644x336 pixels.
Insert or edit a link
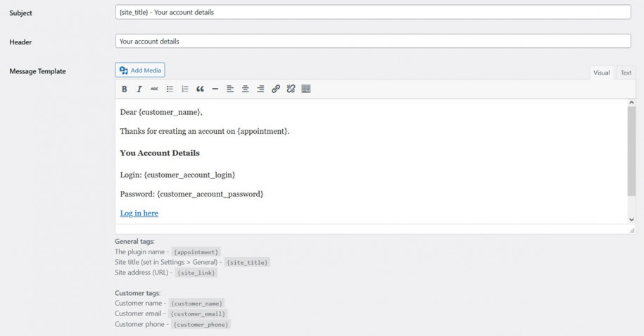(276, 89)
